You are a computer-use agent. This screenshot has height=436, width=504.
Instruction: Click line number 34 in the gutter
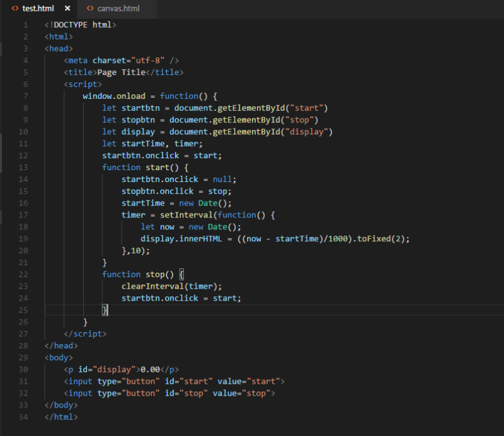click(x=24, y=417)
